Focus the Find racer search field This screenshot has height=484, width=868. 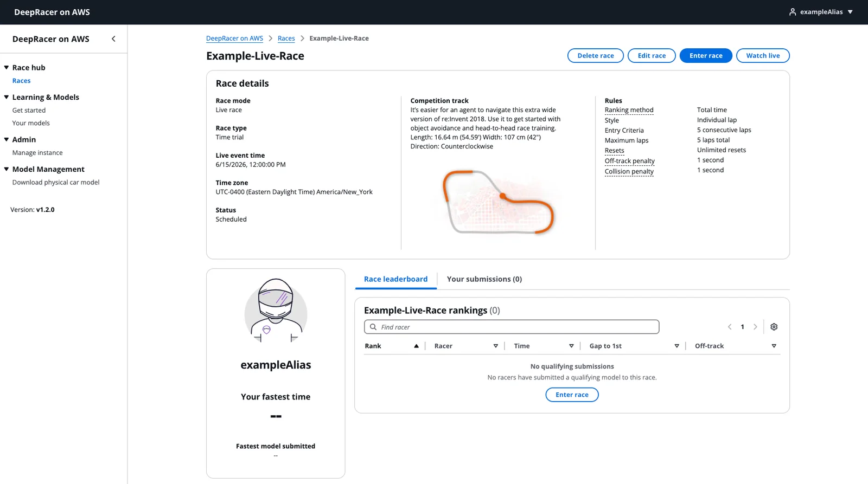click(512, 327)
